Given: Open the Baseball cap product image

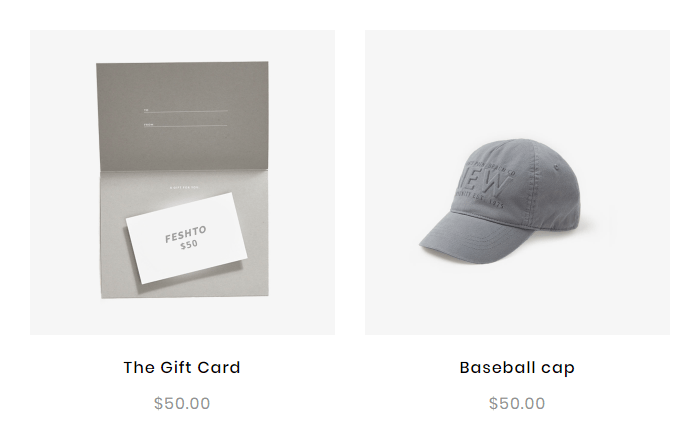Looking at the screenshot, I should (517, 182).
